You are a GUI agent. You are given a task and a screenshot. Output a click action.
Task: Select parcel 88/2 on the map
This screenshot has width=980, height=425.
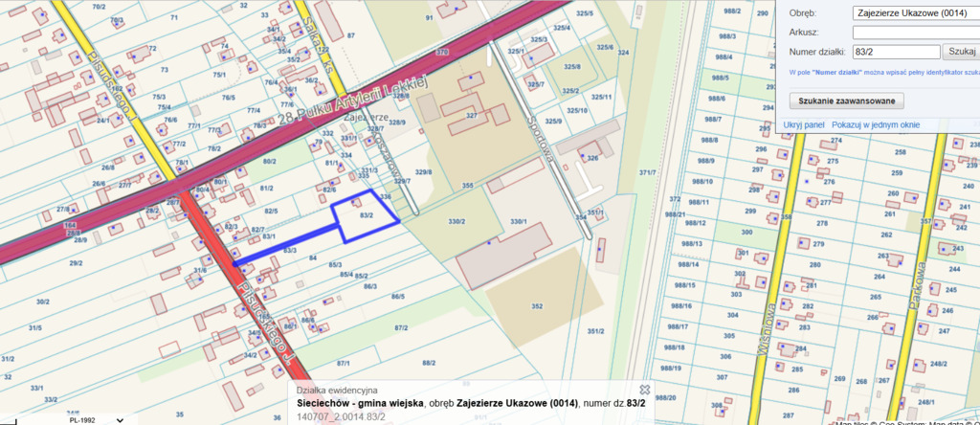tap(428, 363)
